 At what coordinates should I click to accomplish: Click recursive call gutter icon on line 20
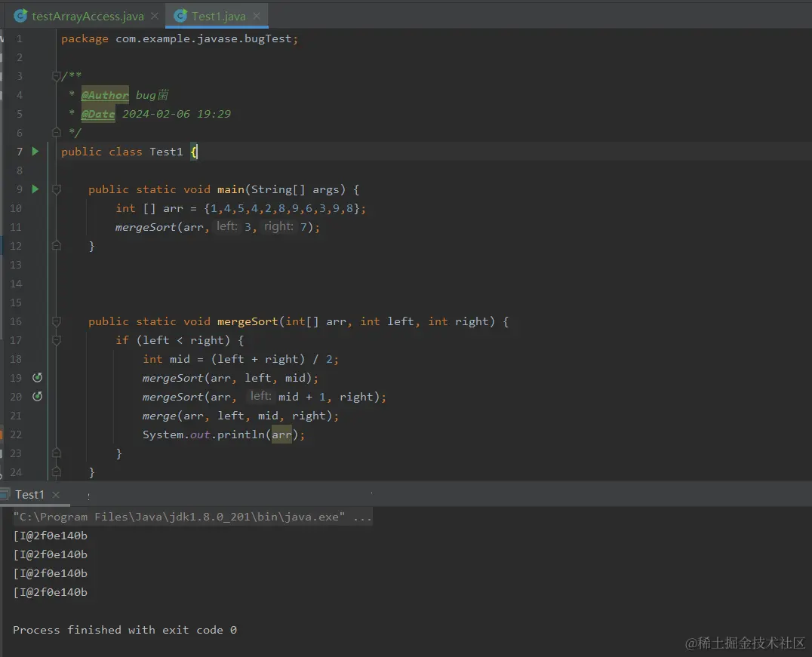pos(37,397)
